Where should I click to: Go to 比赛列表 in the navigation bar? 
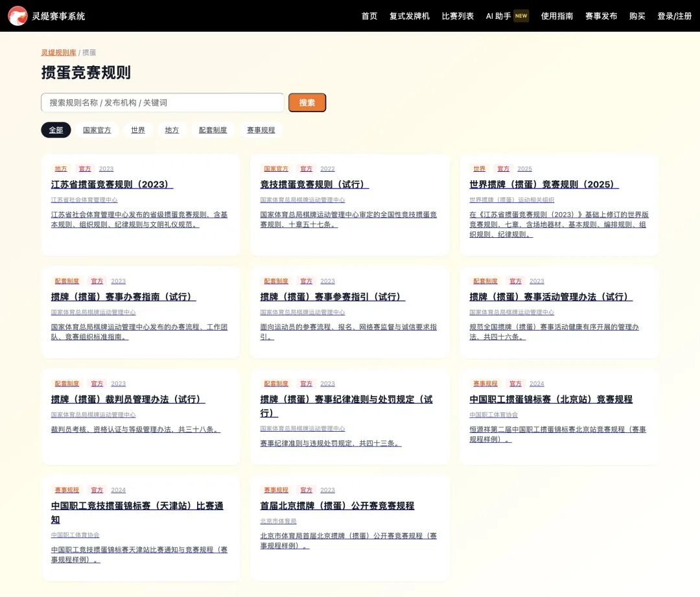[x=458, y=16]
